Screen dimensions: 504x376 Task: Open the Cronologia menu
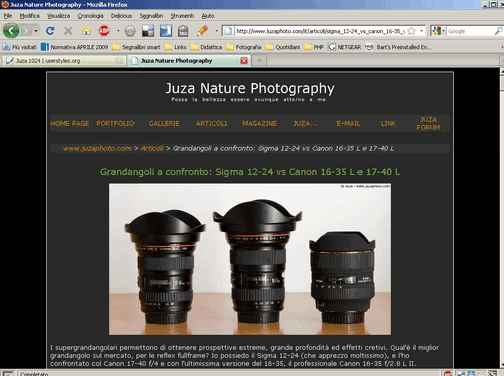click(90, 16)
